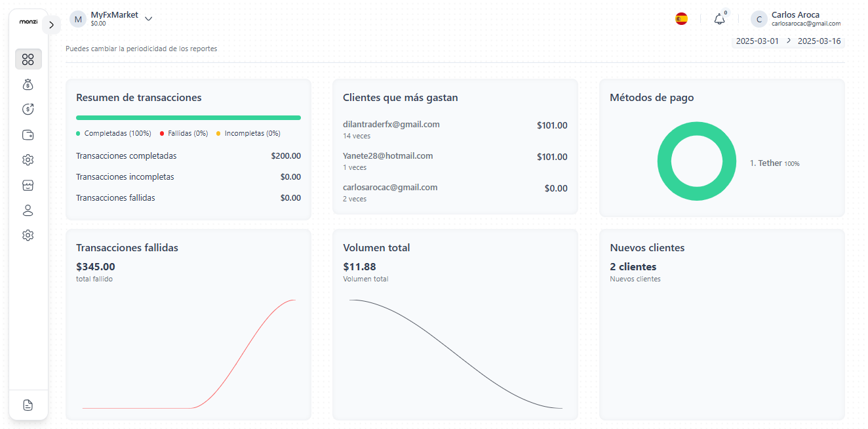
Task: Click dilantraderfx@gmail.com in top spenders
Action: [x=391, y=124]
